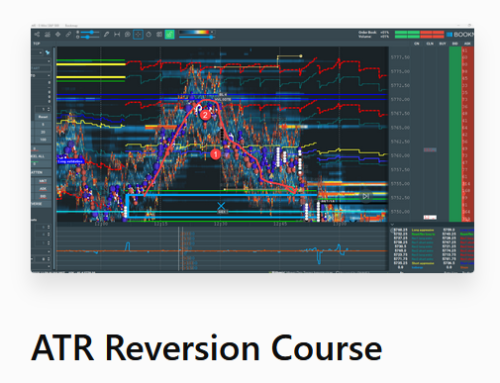The height and width of the screenshot is (383, 500).
Task: Click the columns layout icon in toolbar
Action: tap(159, 34)
